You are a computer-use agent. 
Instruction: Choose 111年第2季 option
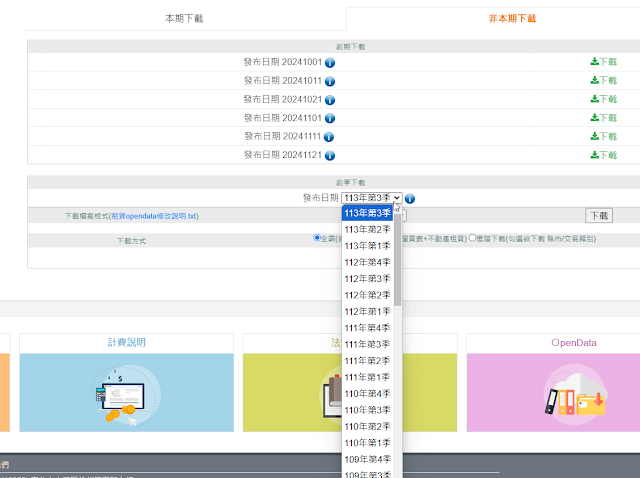[x=367, y=361]
